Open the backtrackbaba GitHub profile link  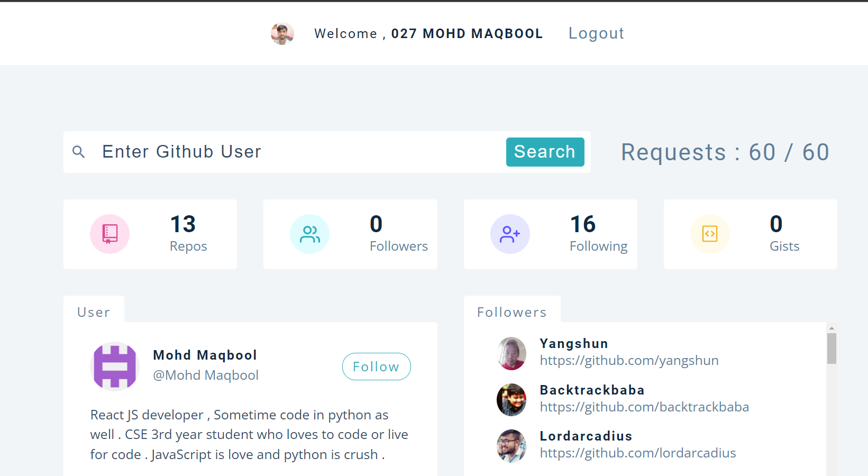click(x=644, y=407)
